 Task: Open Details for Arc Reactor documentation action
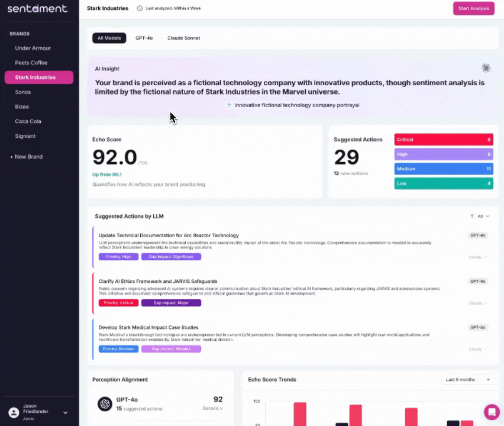point(477,257)
